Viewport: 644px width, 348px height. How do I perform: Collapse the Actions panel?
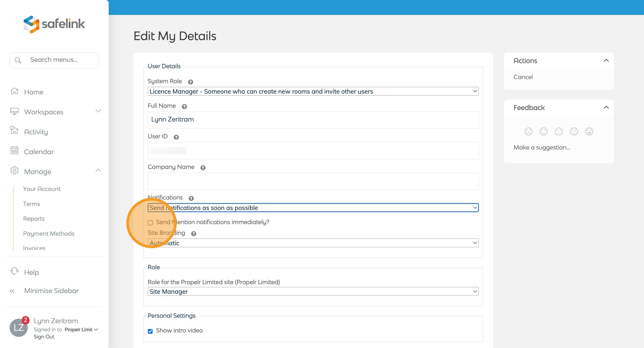coord(606,61)
